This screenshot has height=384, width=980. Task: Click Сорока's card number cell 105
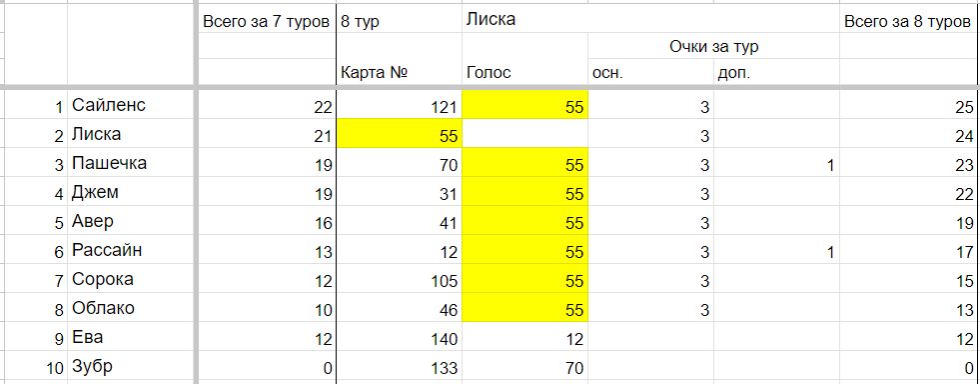(x=399, y=280)
